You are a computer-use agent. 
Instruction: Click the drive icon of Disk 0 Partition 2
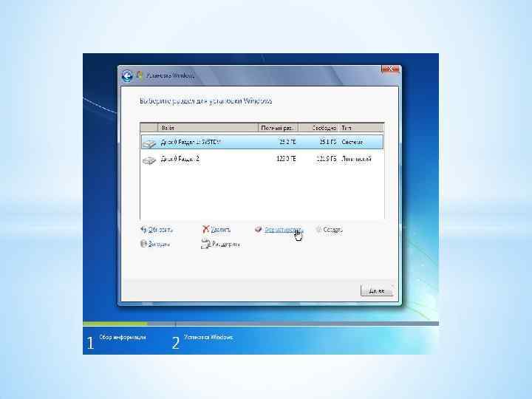coord(149,160)
